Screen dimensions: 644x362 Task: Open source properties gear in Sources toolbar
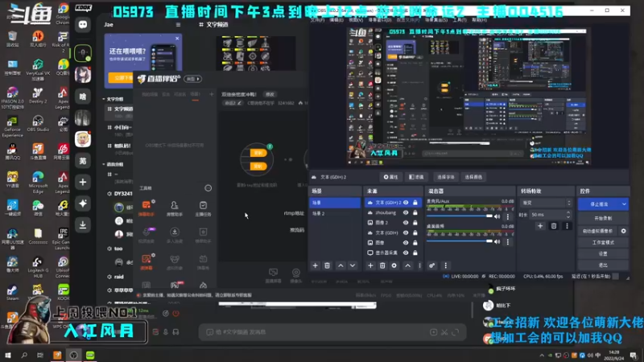point(394,265)
